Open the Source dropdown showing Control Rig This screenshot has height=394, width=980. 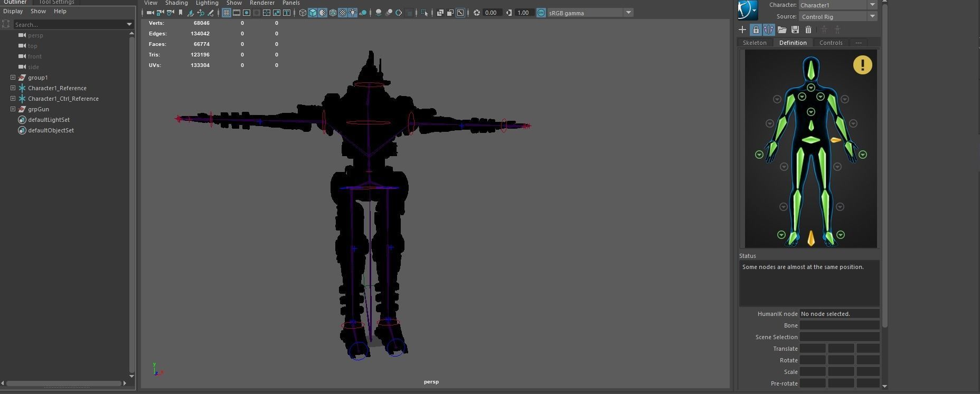tap(838, 16)
